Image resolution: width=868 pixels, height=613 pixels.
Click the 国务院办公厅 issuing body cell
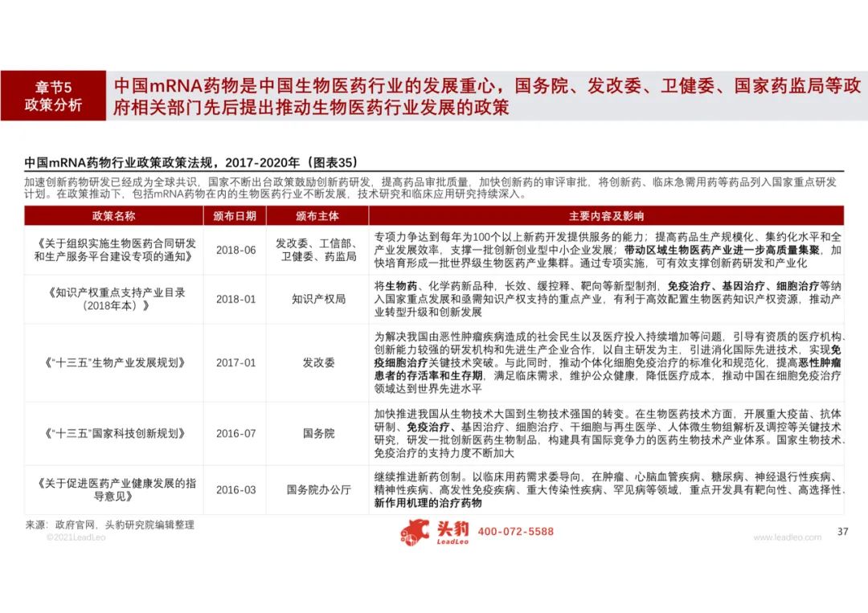click(x=318, y=489)
